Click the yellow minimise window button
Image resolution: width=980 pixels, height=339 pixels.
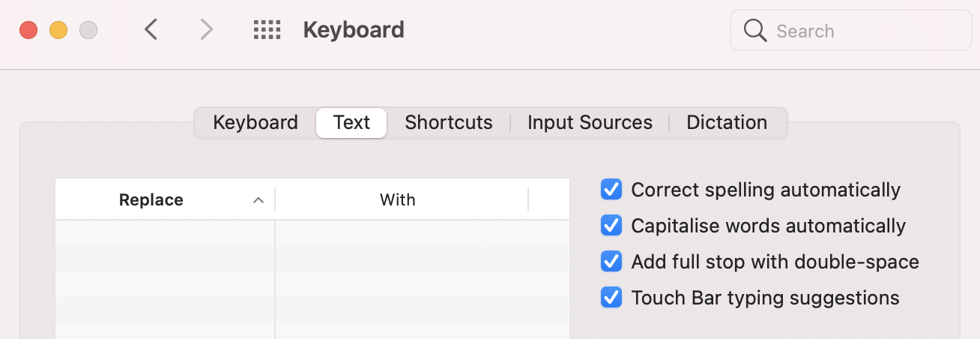(x=58, y=30)
